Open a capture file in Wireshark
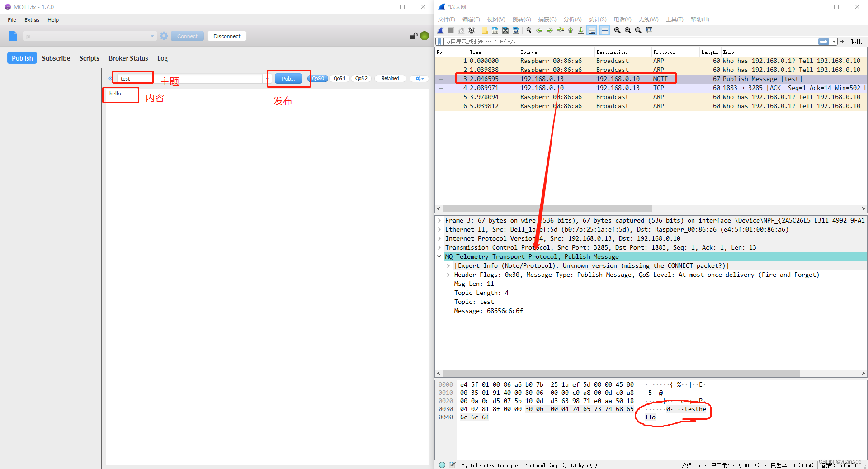 click(x=485, y=30)
